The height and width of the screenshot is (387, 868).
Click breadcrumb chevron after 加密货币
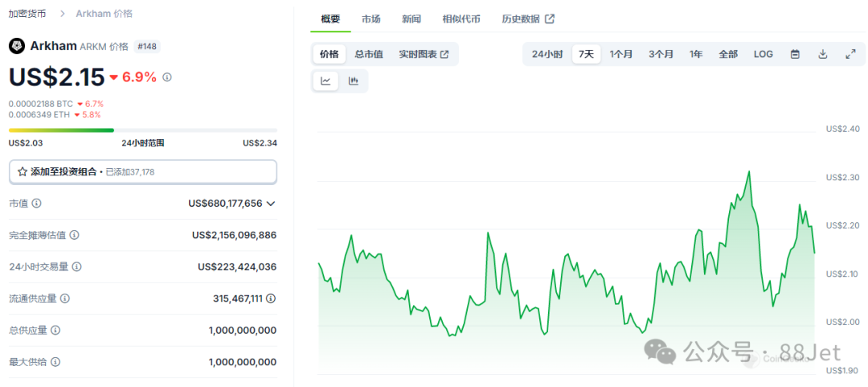63,14
